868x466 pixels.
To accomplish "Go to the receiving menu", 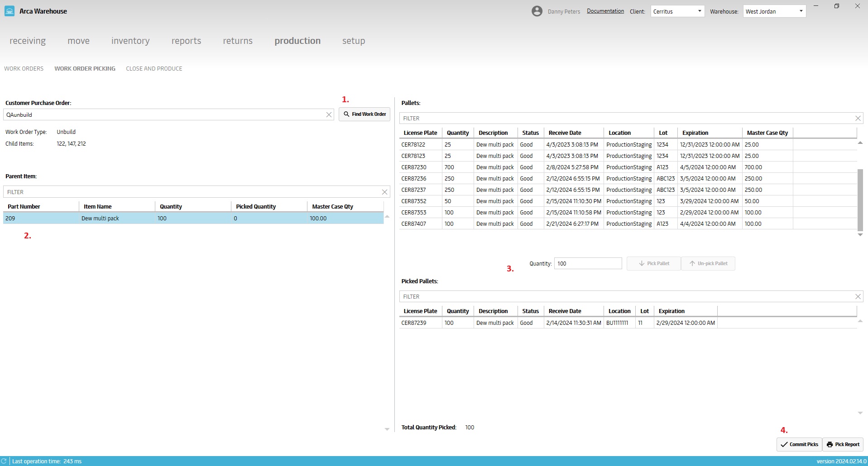I will pos(28,41).
